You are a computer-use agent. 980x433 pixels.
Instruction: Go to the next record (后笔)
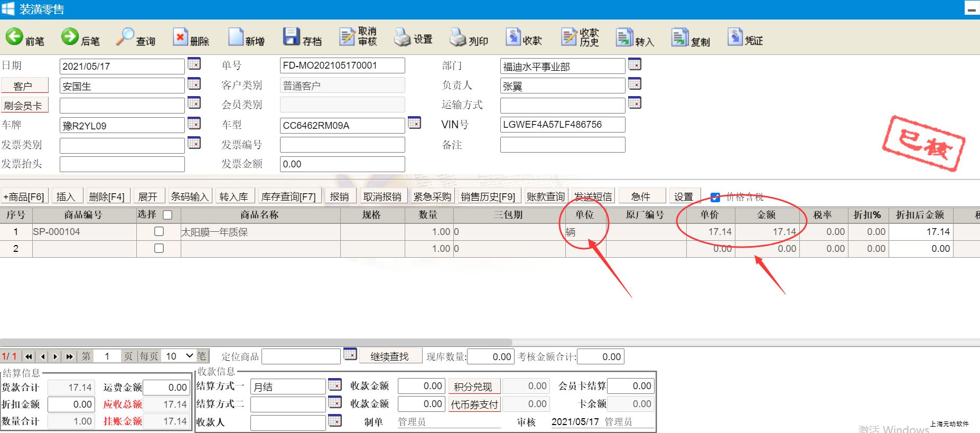click(80, 38)
